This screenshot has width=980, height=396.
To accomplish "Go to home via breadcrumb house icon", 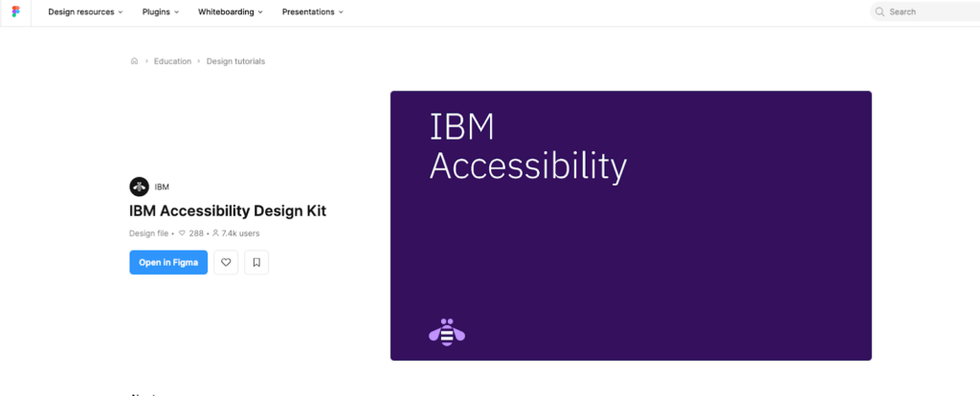I will (x=134, y=61).
